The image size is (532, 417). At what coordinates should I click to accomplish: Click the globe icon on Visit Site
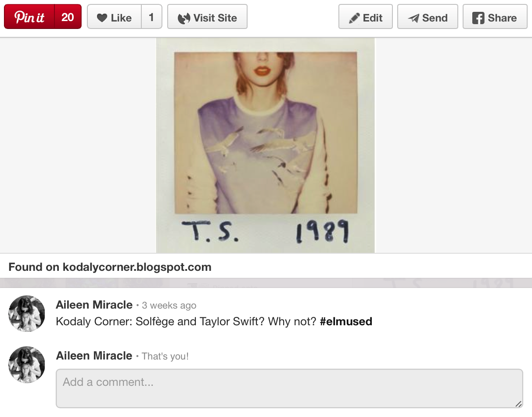pos(184,18)
